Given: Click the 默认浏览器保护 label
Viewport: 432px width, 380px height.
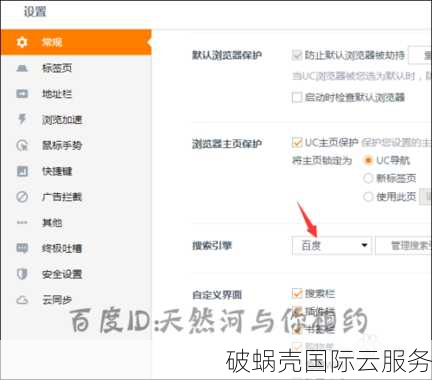Looking at the screenshot, I should pyautogui.click(x=227, y=55).
